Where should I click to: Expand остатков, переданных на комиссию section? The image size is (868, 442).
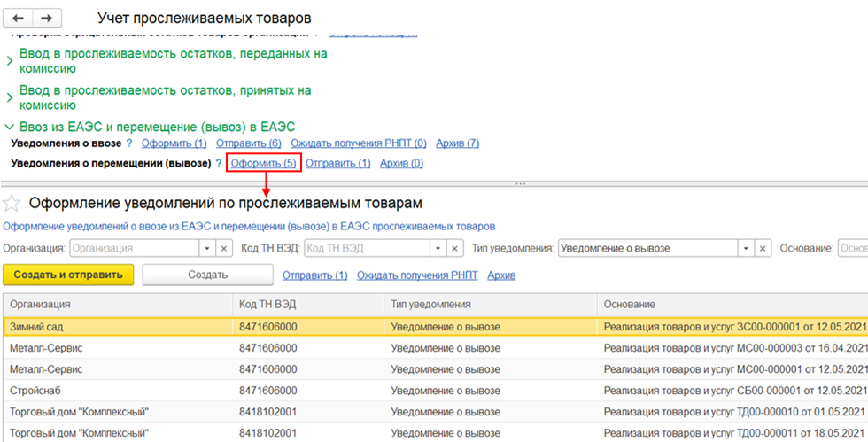(x=10, y=60)
